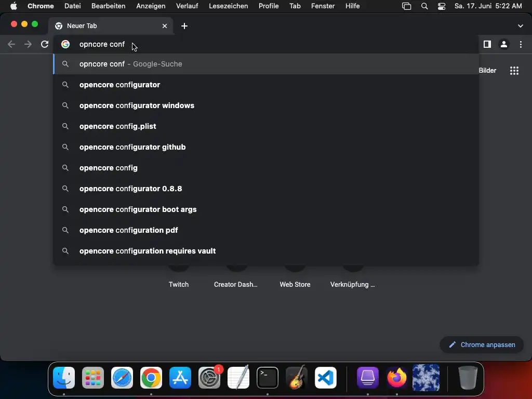Click the browser forward arrow
Screen dimensions: 532x399
coord(28,44)
